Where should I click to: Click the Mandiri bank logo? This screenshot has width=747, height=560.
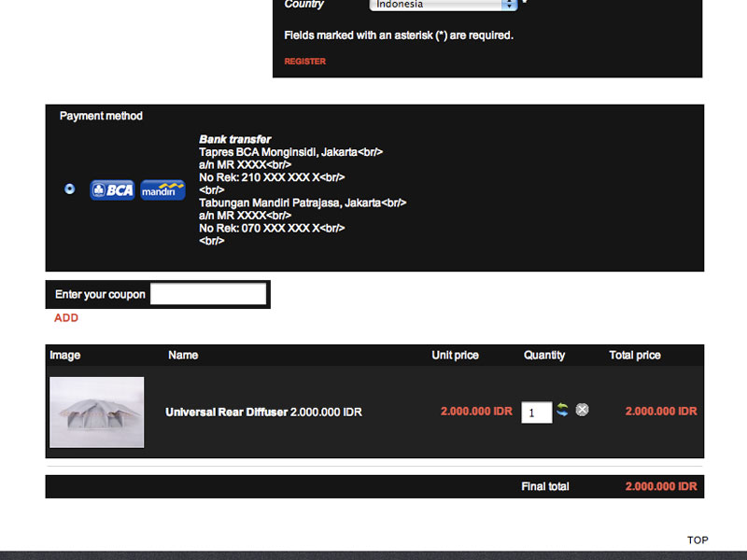click(162, 190)
